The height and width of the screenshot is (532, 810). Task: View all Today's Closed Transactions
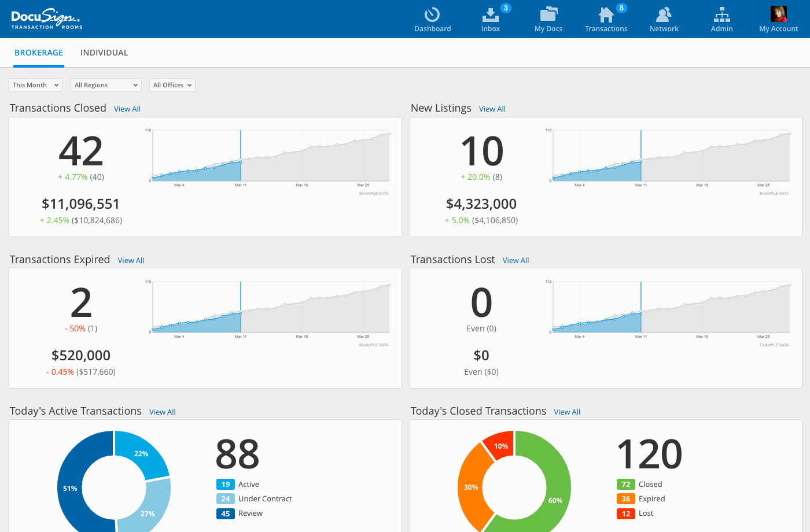click(x=567, y=412)
